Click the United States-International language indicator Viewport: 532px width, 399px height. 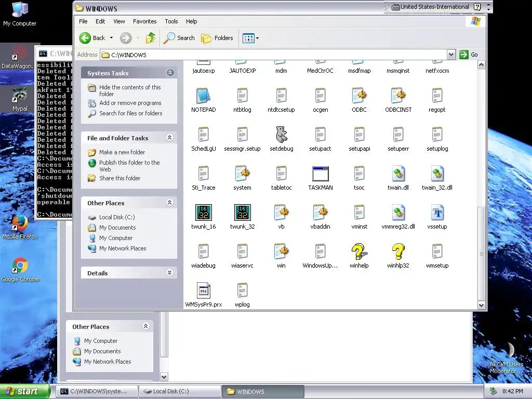click(430, 7)
